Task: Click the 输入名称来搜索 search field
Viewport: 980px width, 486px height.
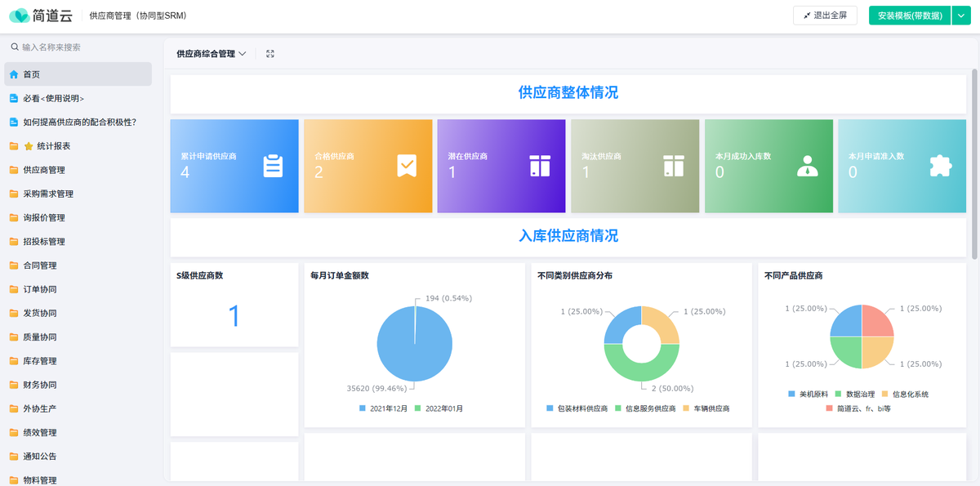Action: pos(82,47)
